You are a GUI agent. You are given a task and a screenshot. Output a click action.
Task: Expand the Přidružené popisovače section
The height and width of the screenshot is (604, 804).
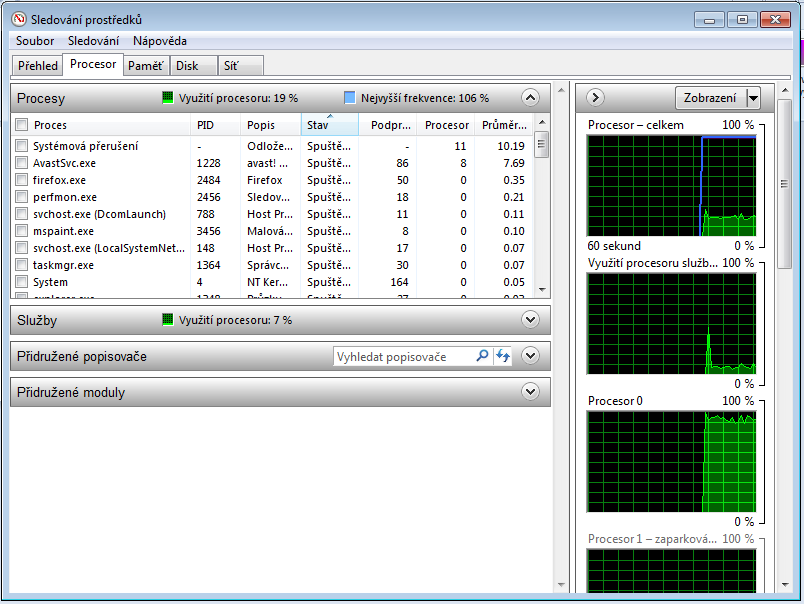tap(530, 355)
